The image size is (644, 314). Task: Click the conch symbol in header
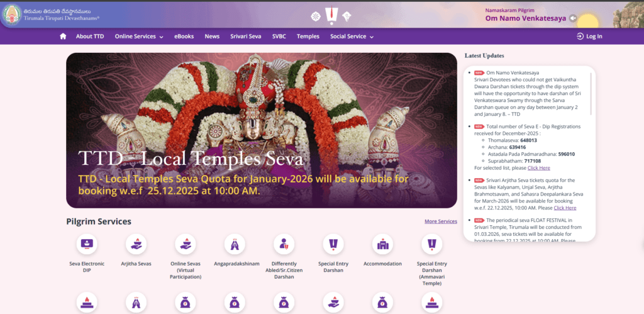coord(347,16)
